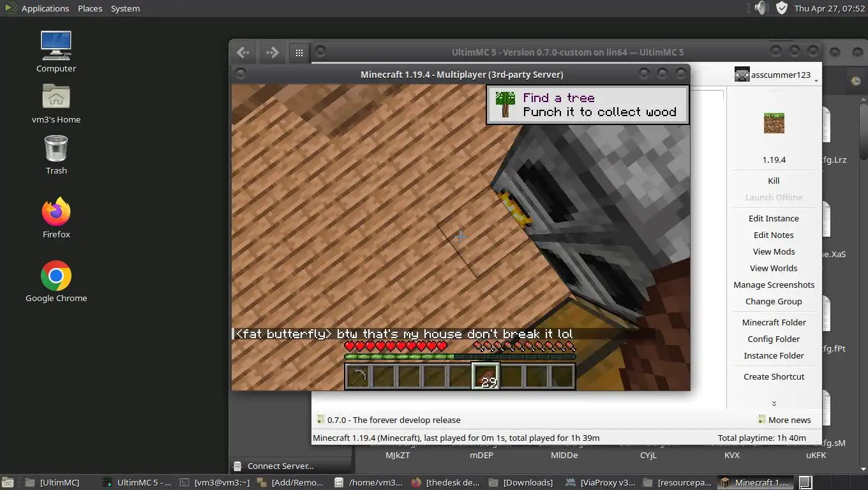Open '0.7.0 - The forever develop release' news

(x=394, y=420)
